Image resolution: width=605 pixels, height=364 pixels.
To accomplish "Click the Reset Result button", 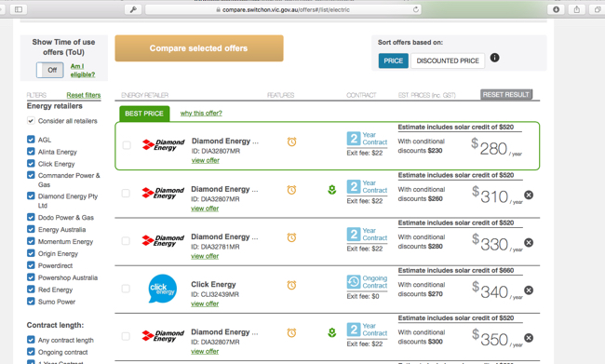I will 506,95.
